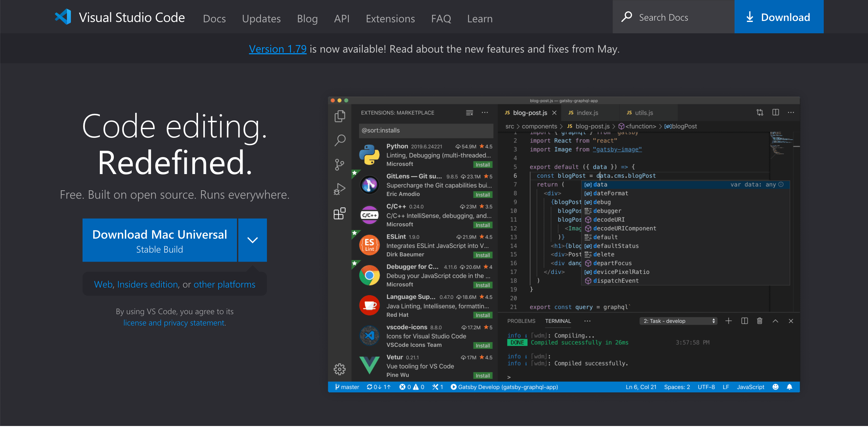Switch to the TERMINAL panel tab

coord(558,321)
